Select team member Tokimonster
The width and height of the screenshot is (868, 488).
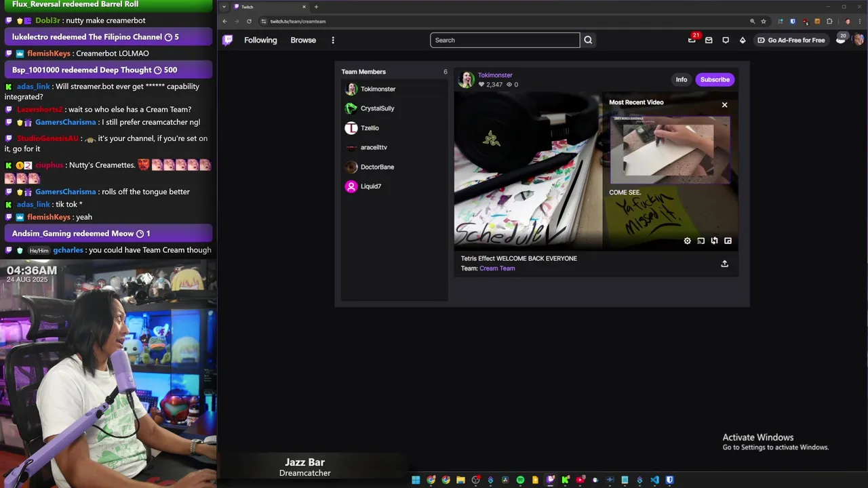coord(394,89)
